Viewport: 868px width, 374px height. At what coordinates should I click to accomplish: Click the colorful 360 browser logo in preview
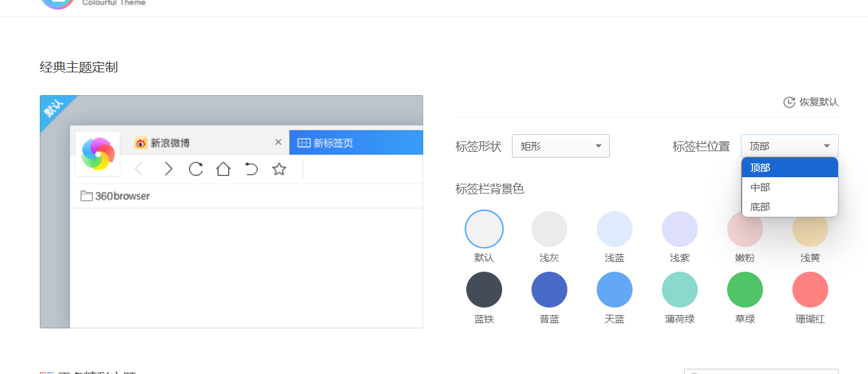[x=98, y=154]
